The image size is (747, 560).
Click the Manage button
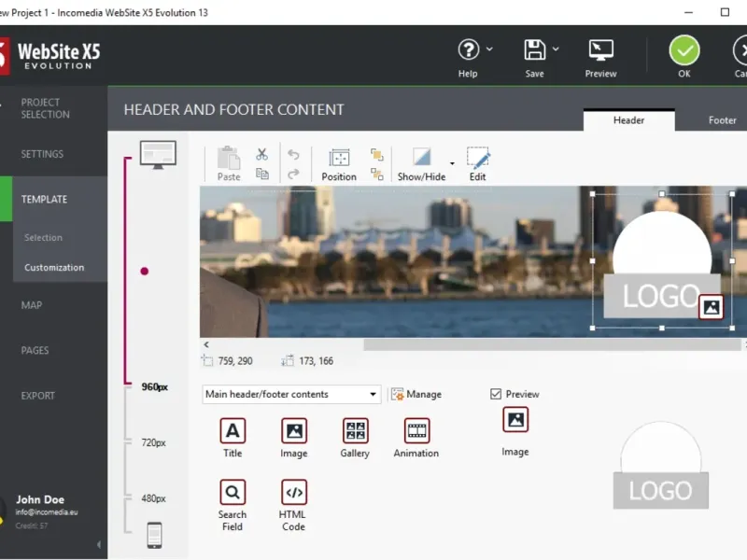[416, 394]
